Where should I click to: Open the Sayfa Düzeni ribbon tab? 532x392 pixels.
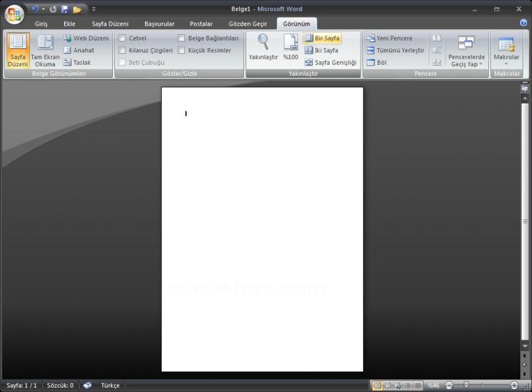click(110, 24)
